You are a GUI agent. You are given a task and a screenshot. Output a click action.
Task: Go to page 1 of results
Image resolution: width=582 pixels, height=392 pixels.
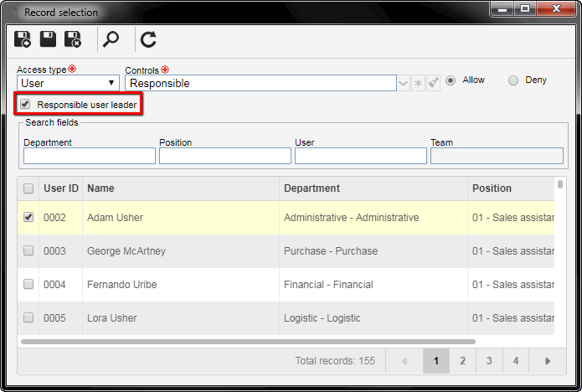pyautogui.click(x=436, y=361)
